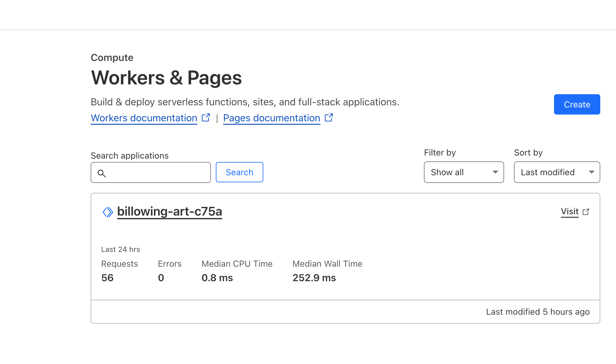Click the Requests count 56
616x364 pixels.
coord(107,278)
